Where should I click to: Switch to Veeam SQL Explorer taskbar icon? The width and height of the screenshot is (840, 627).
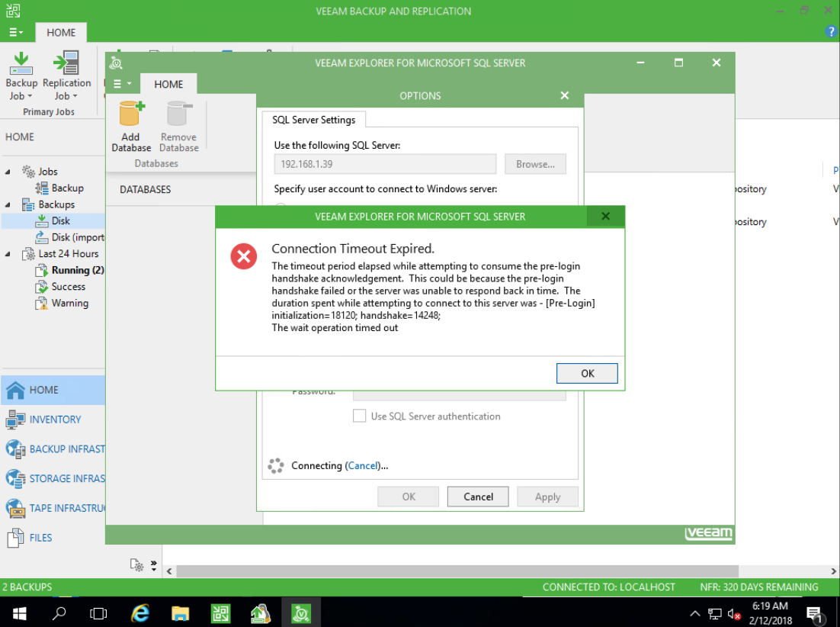coord(300,613)
